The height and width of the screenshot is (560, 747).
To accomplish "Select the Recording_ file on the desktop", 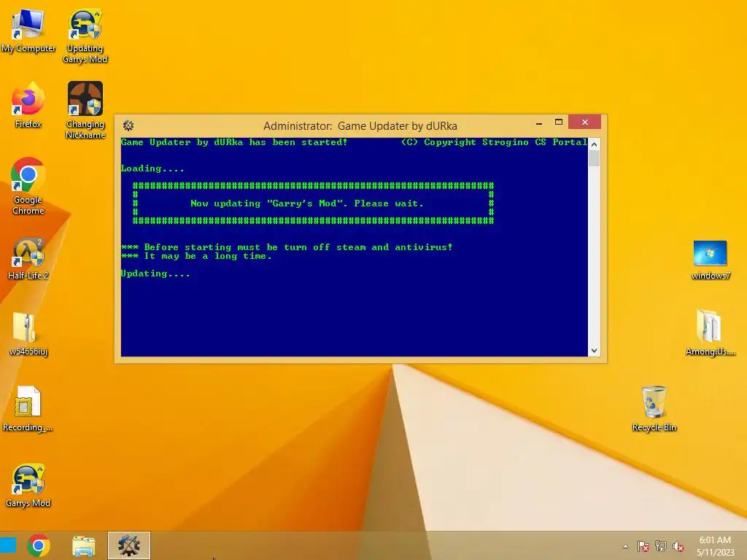I will (28, 409).
